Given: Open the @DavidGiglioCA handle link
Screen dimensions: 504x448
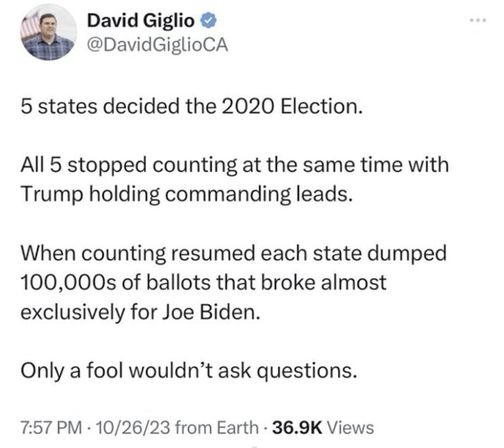Looking at the screenshot, I should point(148,44).
